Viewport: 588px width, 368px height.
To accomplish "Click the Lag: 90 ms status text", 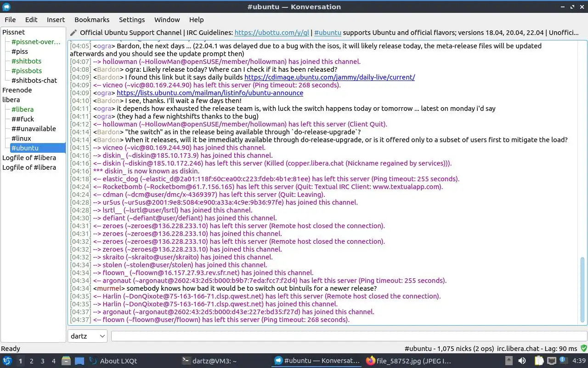I will click(561, 349).
